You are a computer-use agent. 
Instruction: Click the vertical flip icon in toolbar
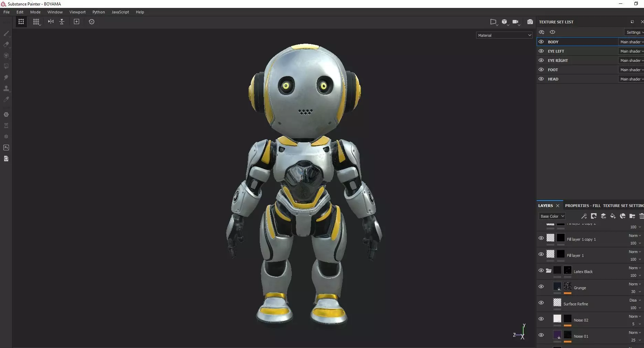pos(62,22)
